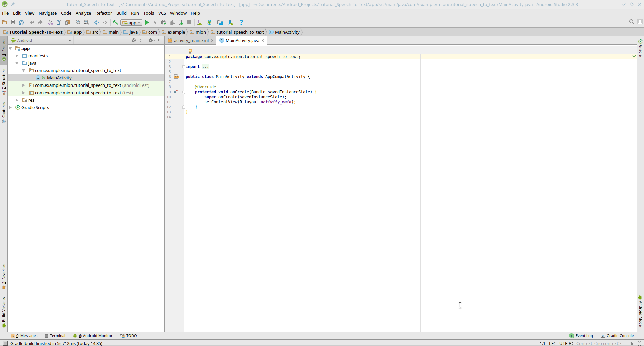Open the AVD Manager from the toolbar
This screenshot has width=644, height=346.
(x=199, y=23)
